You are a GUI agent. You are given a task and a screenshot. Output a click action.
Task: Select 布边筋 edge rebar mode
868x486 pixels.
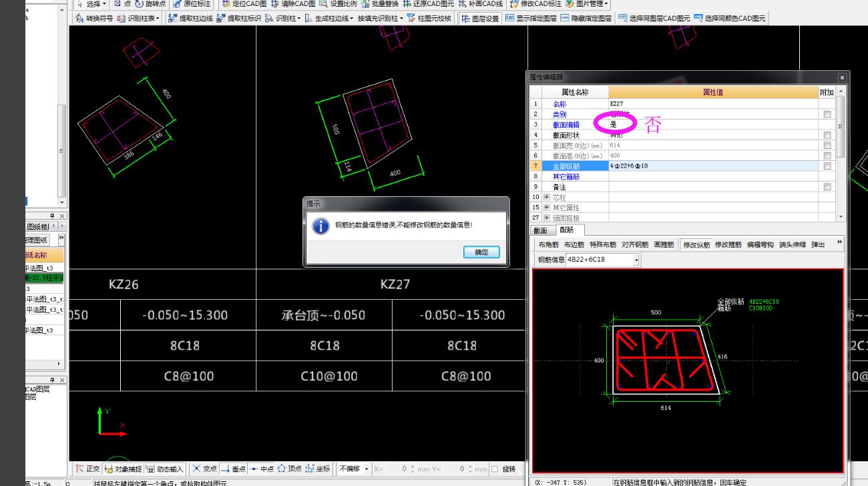click(574, 245)
